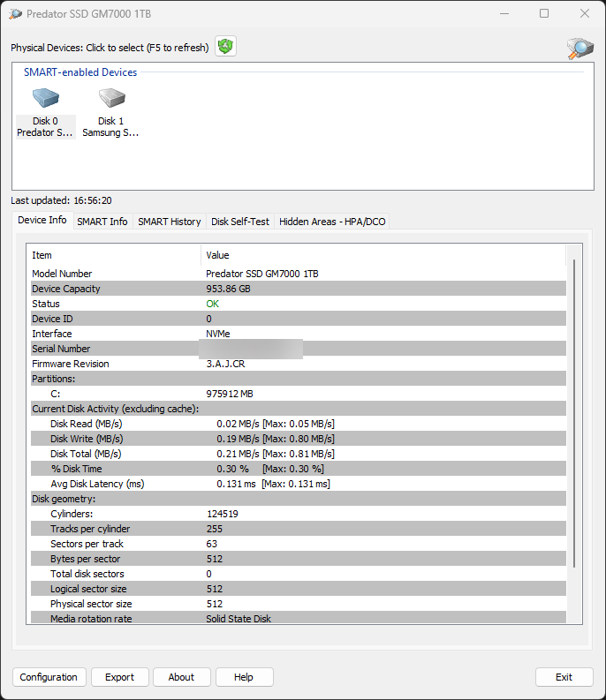Select the Tracks per cylinder row
This screenshot has width=606, height=700.
pyautogui.click(x=298, y=529)
